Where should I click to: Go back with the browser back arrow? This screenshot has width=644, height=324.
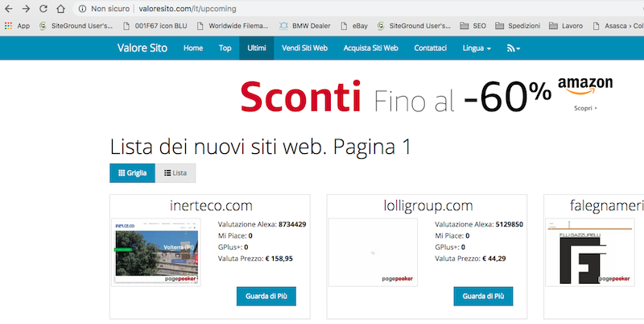pyautogui.click(x=9, y=9)
